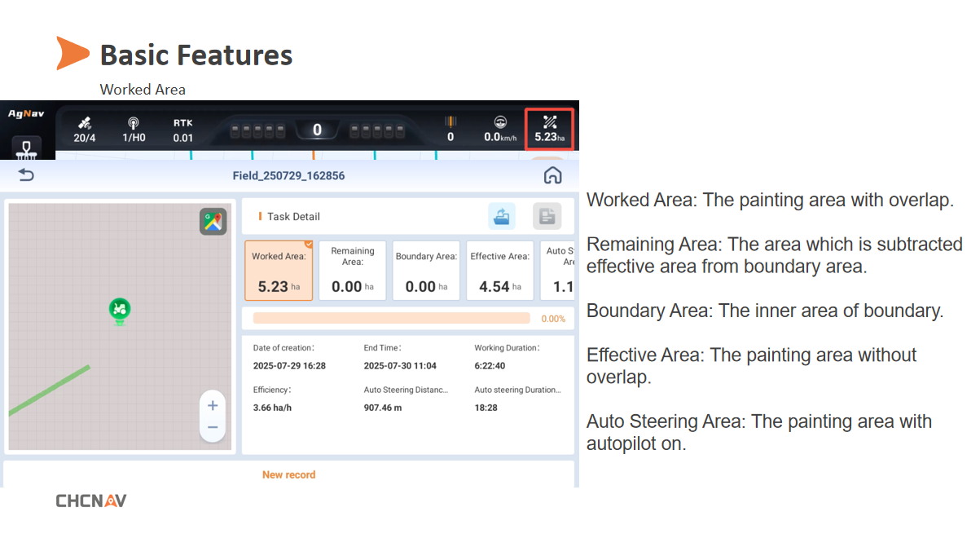980x547 pixels.
Task: Select the Effective Area card
Action: [500, 271]
